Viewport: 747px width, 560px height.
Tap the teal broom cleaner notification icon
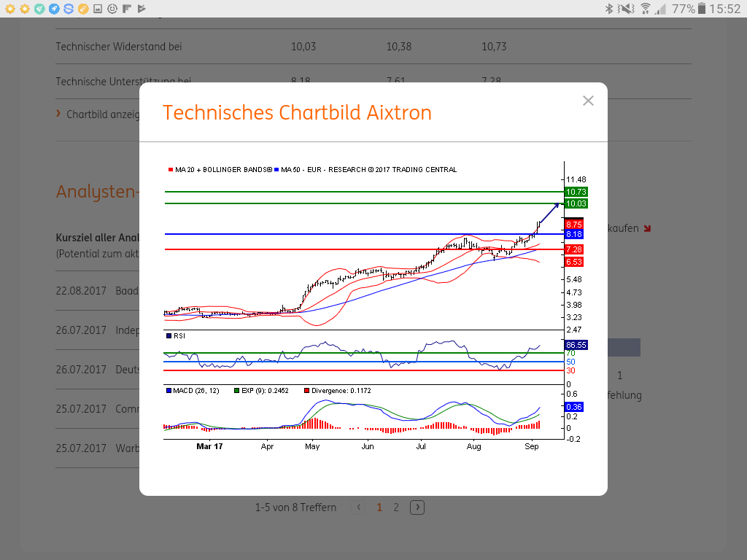click(39, 9)
